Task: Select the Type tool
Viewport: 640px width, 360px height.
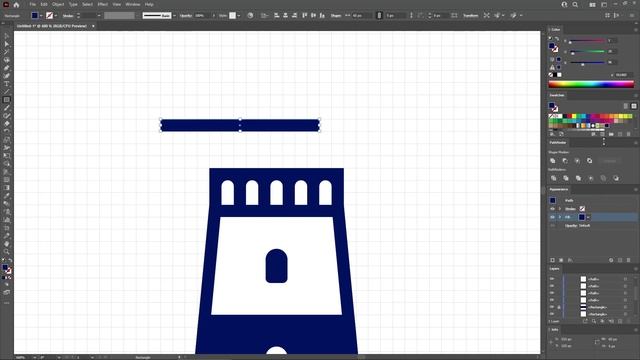Action: tap(7, 84)
